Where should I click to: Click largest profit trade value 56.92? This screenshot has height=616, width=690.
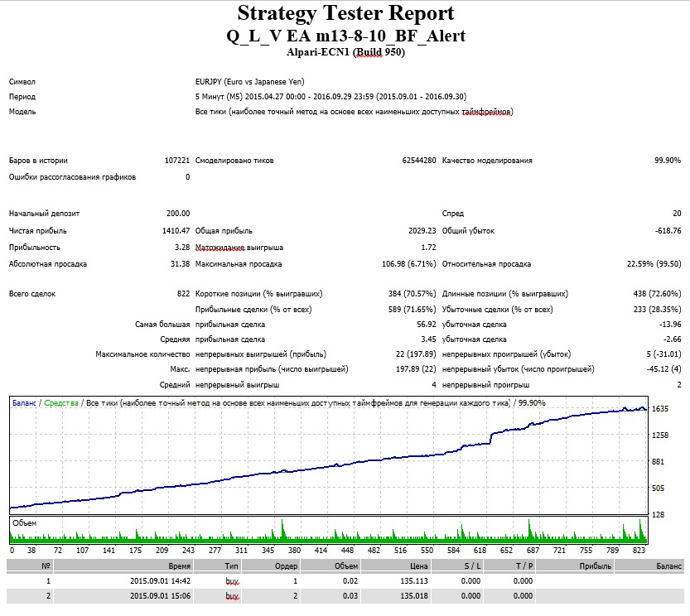(427, 325)
